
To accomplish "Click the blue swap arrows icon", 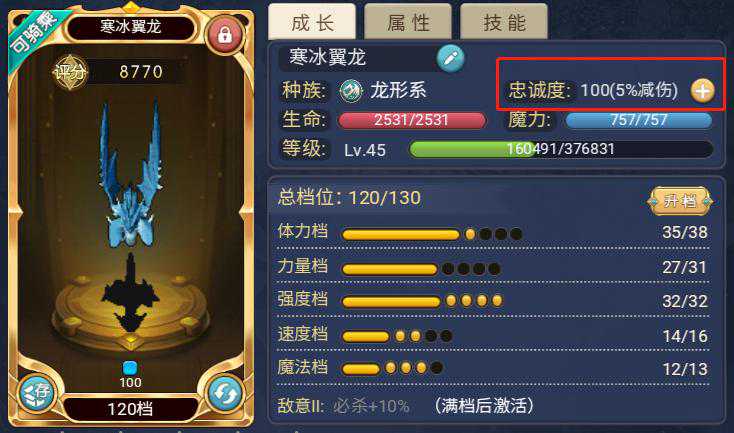I will (x=225, y=393).
